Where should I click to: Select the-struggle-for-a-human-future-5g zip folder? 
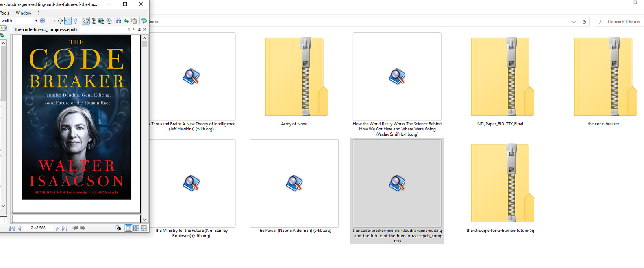coord(503,183)
